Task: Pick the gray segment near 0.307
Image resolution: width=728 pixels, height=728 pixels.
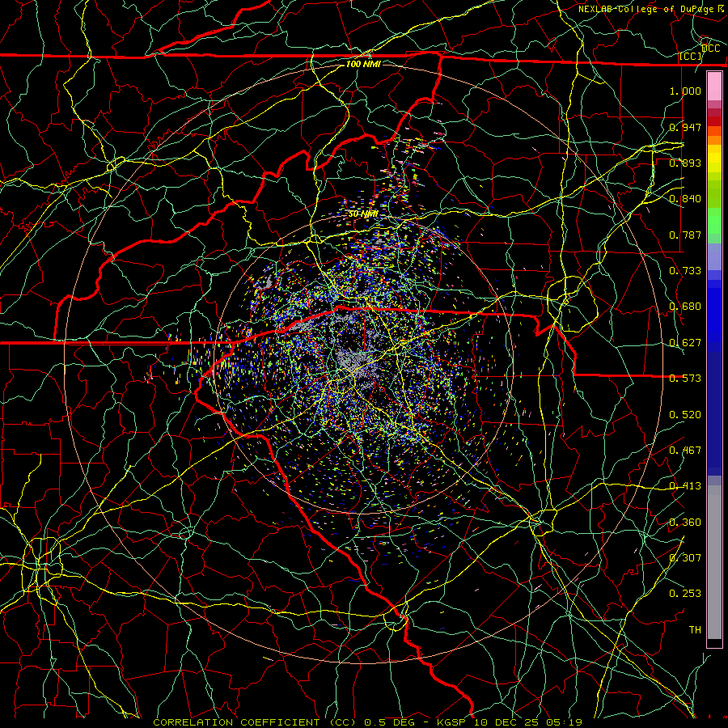Action: click(x=714, y=562)
